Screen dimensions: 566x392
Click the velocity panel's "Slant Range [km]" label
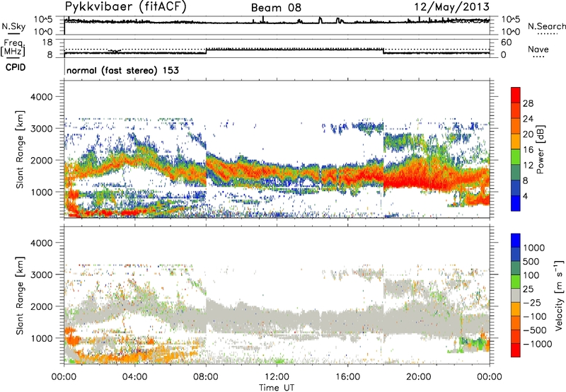(x=20, y=296)
